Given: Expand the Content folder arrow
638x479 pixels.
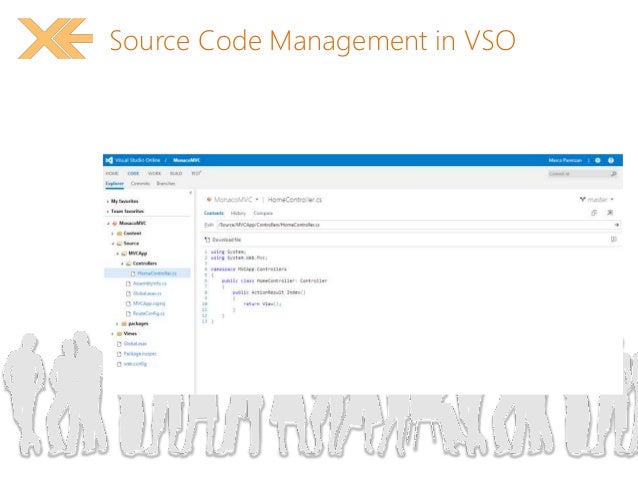Looking at the screenshot, I should (x=113, y=234).
